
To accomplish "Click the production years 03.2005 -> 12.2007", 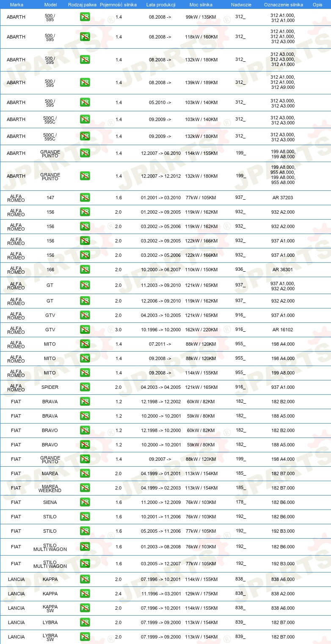I will click(x=161, y=564).
